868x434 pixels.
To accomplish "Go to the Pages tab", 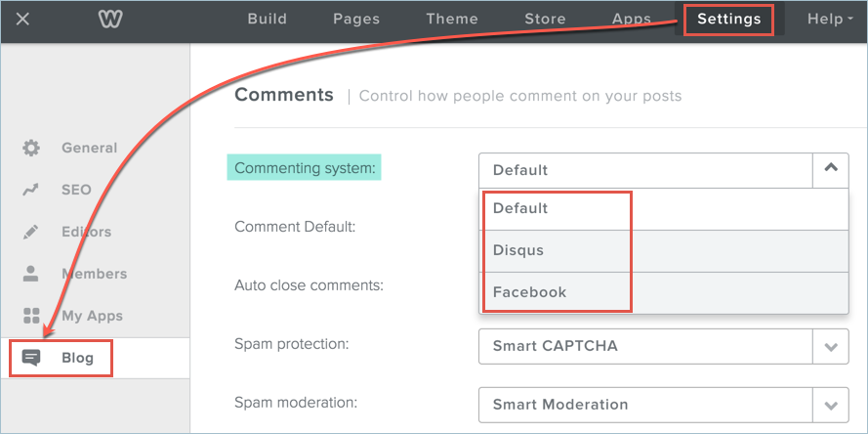I will [x=355, y=20].
